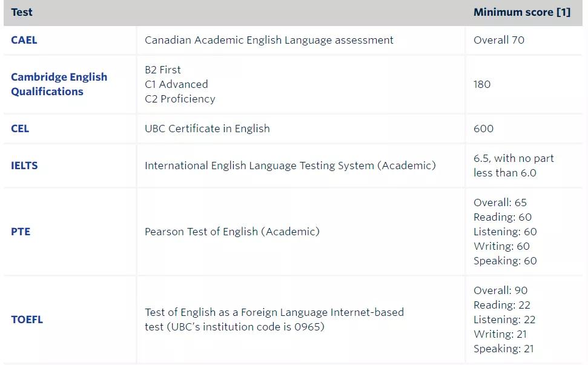Click the International English Language Testing System description
Image resolution: width=588 pixels, height=365 pixels.
pyautogui.click(x=290, y=166)
